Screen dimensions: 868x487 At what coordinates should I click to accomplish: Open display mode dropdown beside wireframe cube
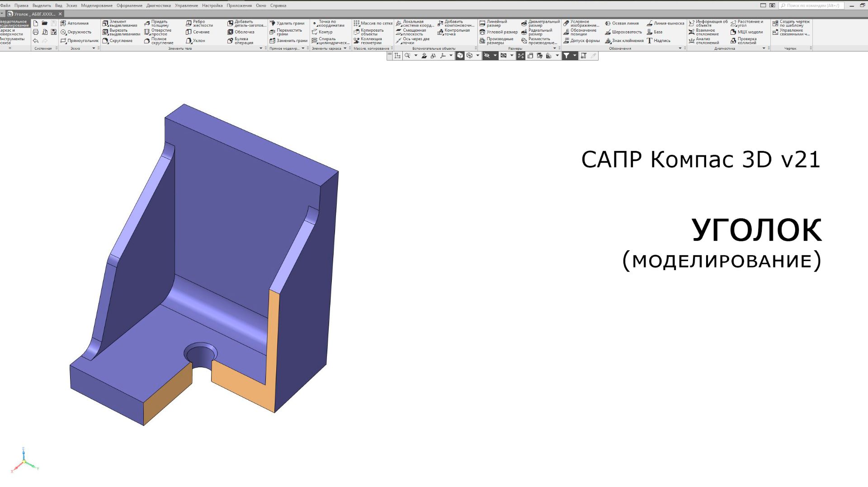coord(478,56)
